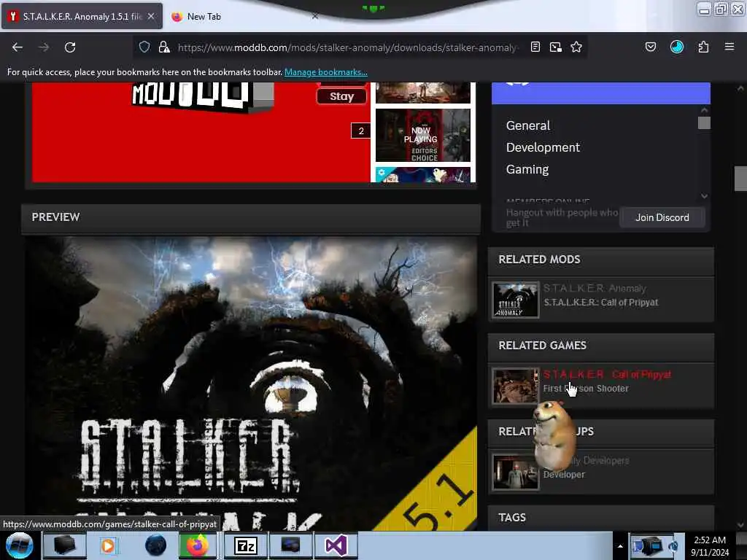Show site security padlock info

164,47
